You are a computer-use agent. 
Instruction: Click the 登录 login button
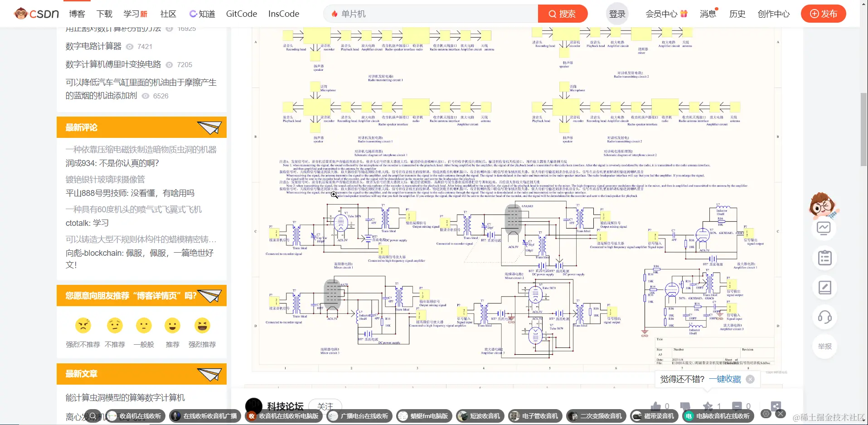click(617, 14)
